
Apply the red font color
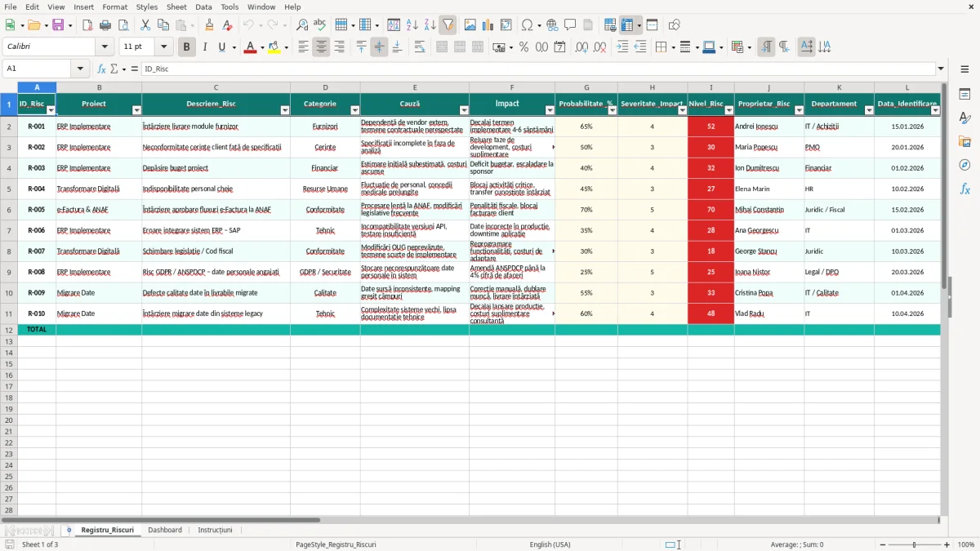[249, 47]
